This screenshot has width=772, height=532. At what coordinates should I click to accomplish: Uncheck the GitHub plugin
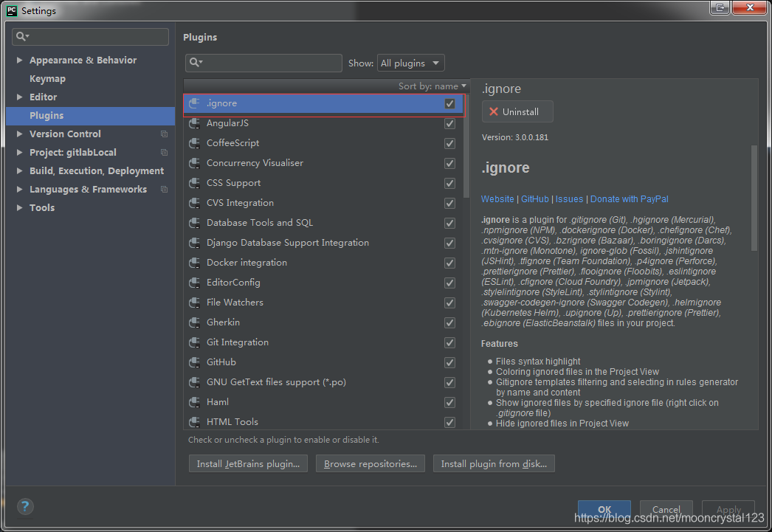tap(449, 363)
